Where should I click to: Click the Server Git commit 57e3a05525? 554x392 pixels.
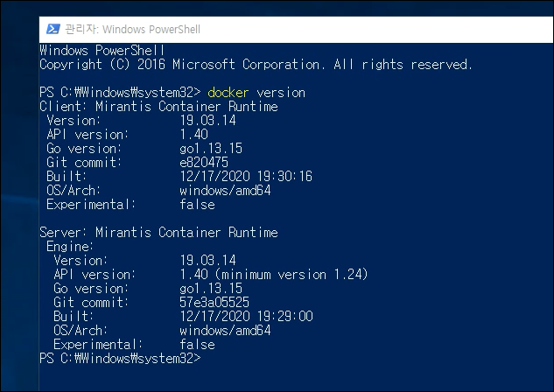click(214, 302)
